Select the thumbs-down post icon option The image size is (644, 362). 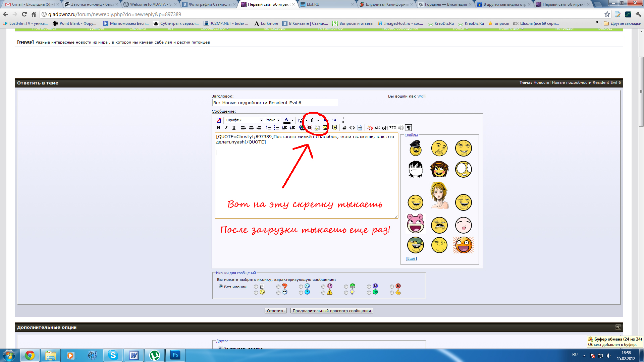(x=278, y=287)
